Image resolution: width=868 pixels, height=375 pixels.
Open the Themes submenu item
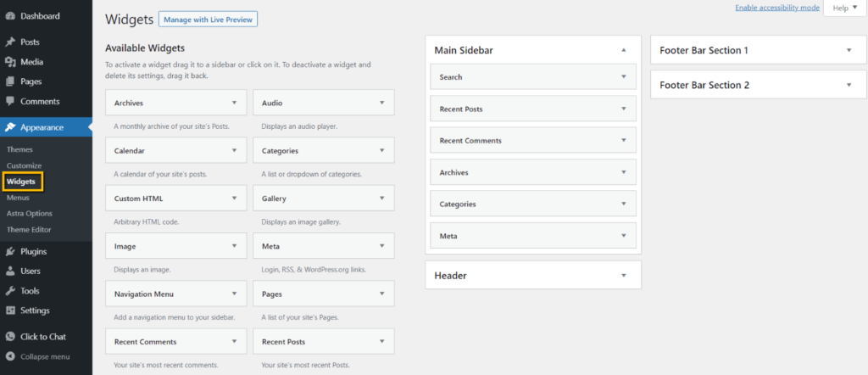(x=19, y=149)
